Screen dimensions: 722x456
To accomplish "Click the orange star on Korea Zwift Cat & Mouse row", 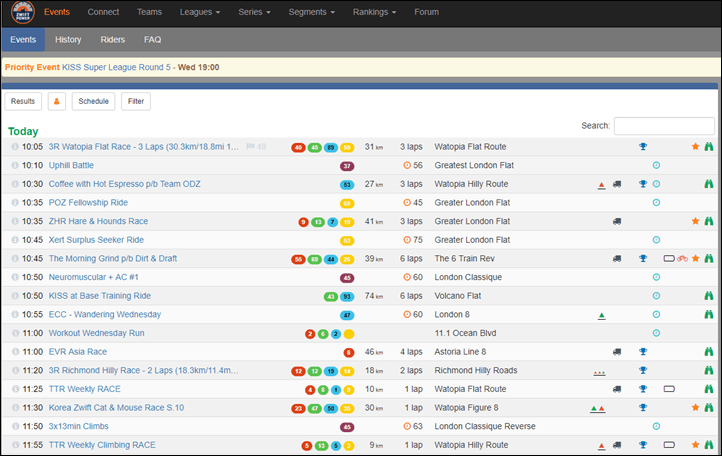I will (695, 407).
